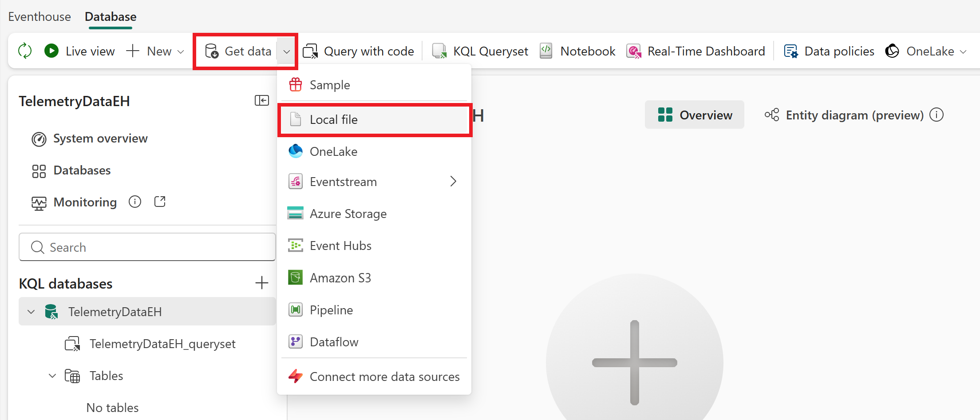Add a new KQL database plus icon
Image resolution: width=980 pixels, height=420 pixels.
click(262, 283)
